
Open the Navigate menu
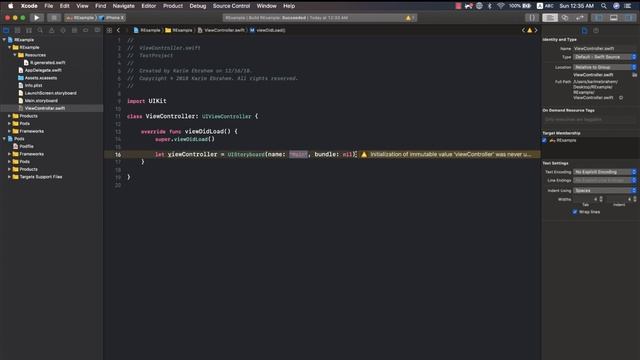click(123, 6)
